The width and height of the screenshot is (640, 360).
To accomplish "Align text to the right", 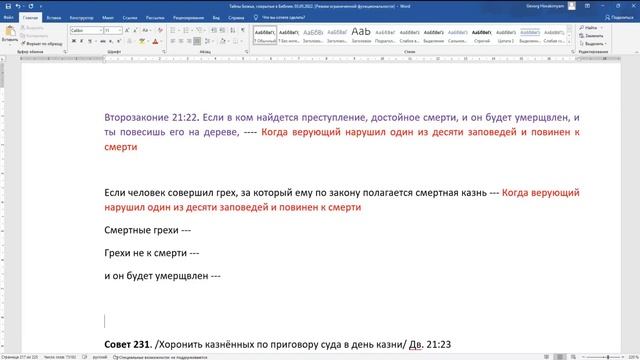I will 189,41.
